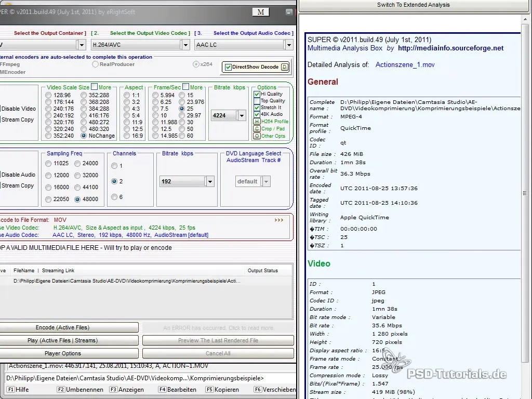Open the output container dropdown

coord(82,45)
